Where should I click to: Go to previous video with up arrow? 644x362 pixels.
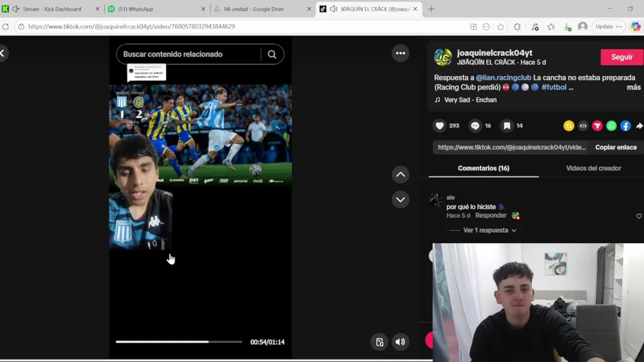coord(400,174)
